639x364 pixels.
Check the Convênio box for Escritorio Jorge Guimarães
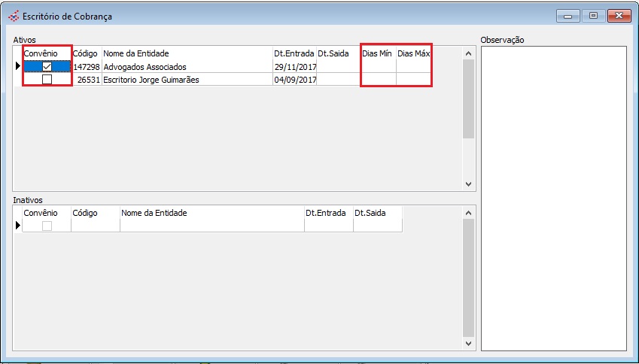pos(47,80)
